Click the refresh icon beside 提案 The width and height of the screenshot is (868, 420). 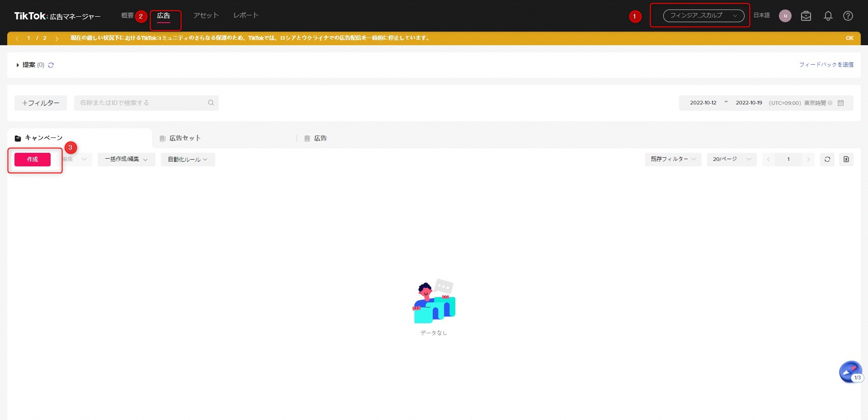point(51,65)
